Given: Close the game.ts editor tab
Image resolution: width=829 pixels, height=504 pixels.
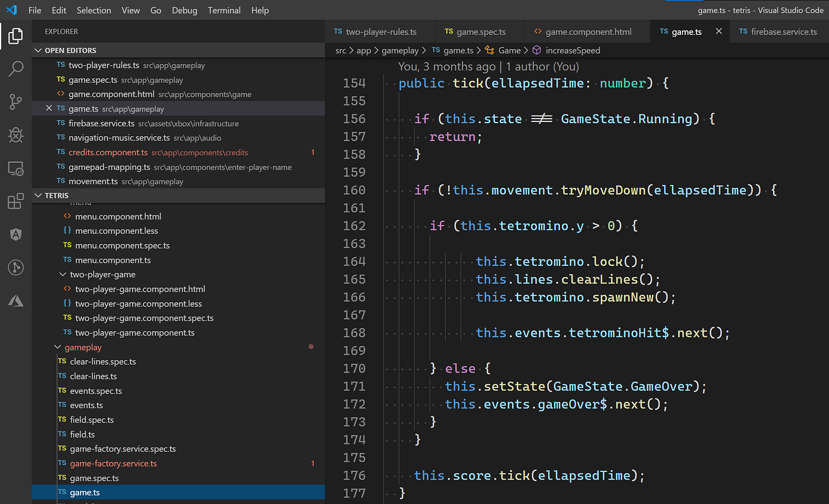Looking at the screenshot, I should pyautogui.click(x=718, y=31).
